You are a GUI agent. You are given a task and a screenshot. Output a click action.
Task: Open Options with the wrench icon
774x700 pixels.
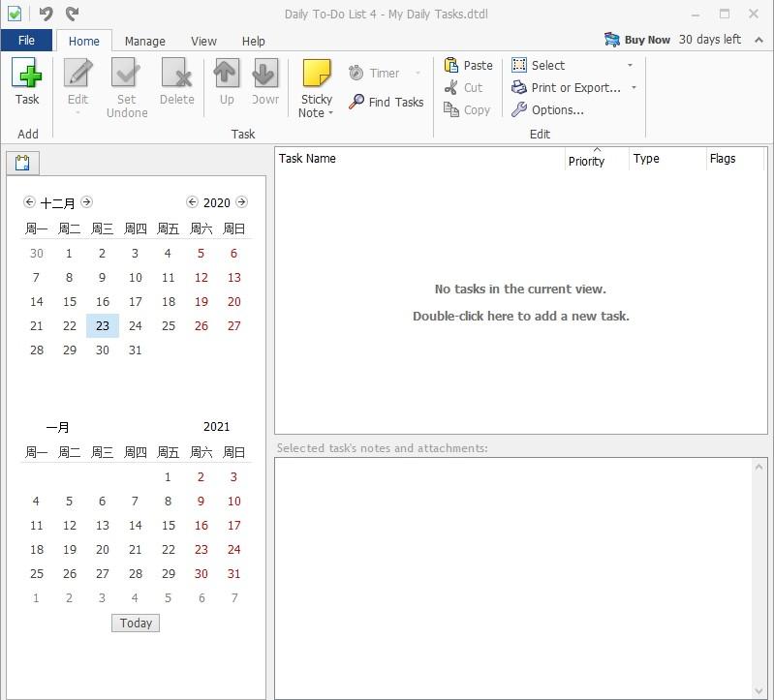pos(547,109)
